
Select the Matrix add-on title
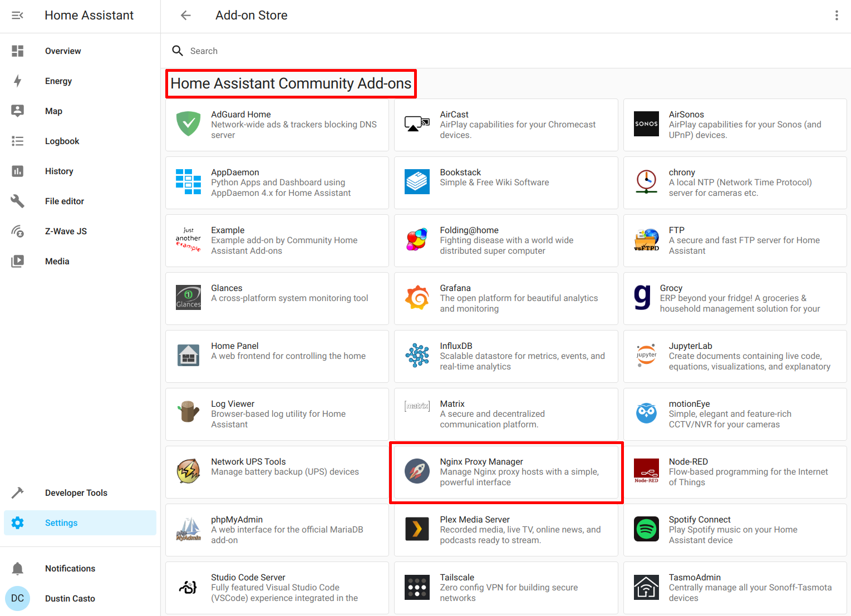click(x=452, y=404)
